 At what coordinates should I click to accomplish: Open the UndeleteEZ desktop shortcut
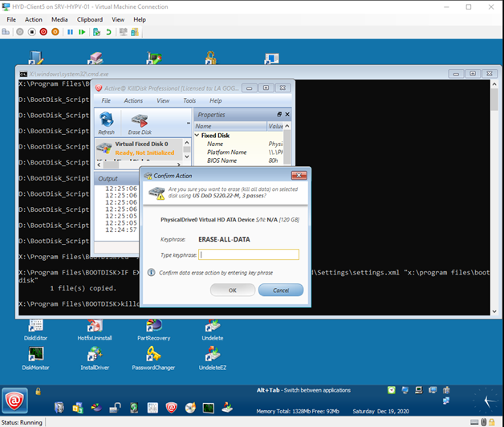[213, 358]
